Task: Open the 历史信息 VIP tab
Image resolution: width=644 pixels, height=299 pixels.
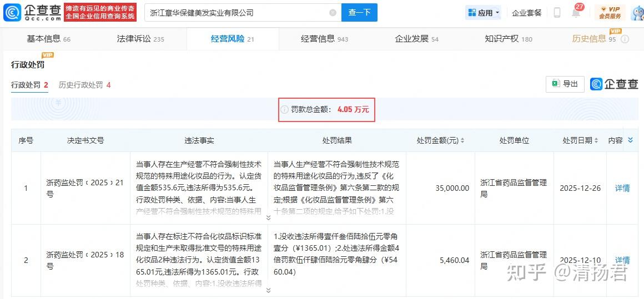Action: pyautogui.click(x=594, y=39)
